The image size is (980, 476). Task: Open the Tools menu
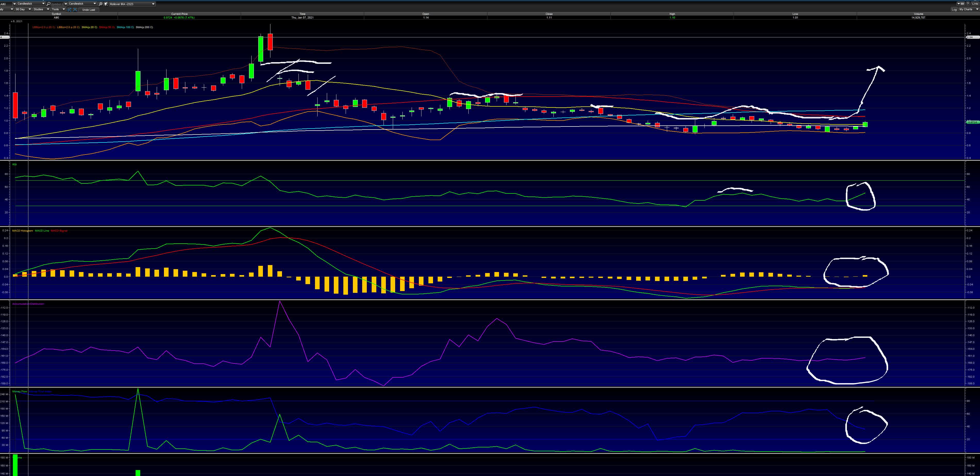pos(59,10)
